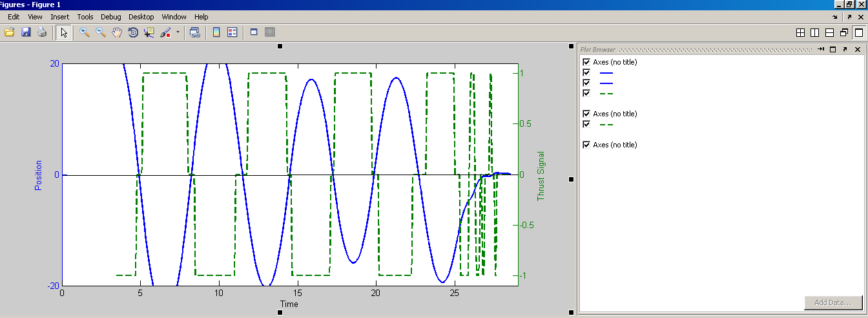Choose the tiled grid layout icon
Viewport: 868px width, 318px height.
[x=800, y=32]
